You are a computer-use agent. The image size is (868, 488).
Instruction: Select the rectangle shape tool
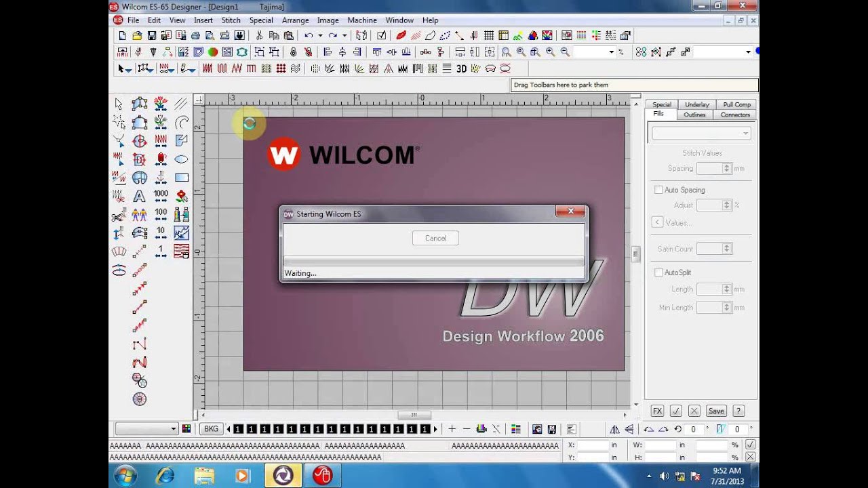(181, 178)
